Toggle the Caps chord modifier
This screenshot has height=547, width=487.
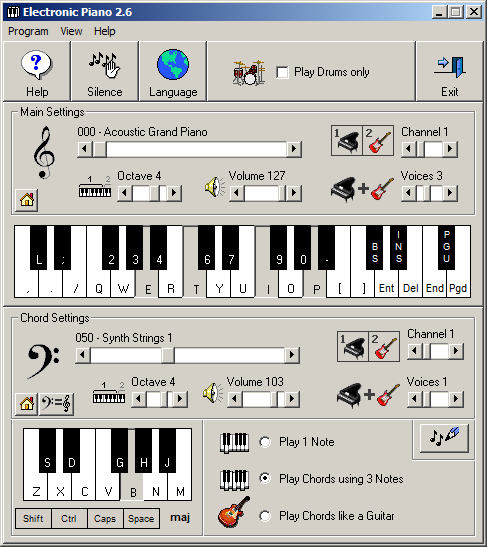click(x=105, y=518)
